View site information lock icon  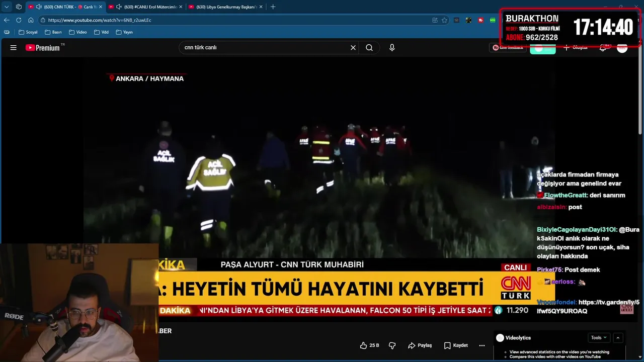coord(43,20)
